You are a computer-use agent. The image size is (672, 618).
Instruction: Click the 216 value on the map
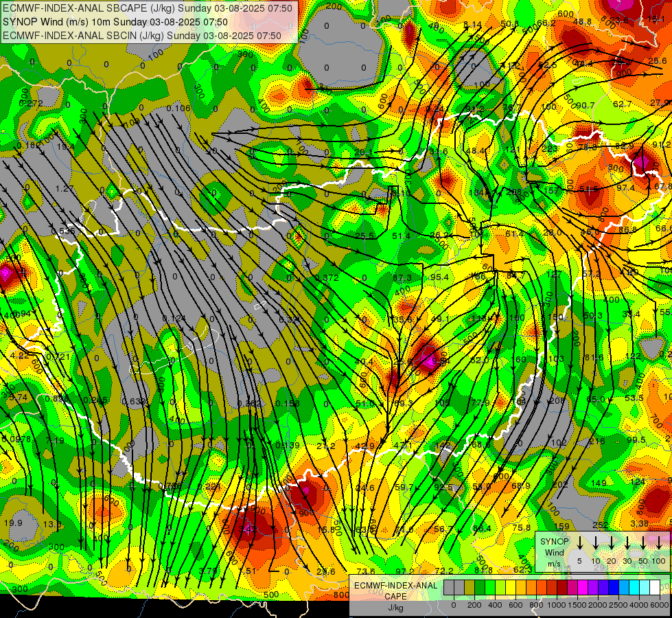pyautogui.click(x=597, y=441)
